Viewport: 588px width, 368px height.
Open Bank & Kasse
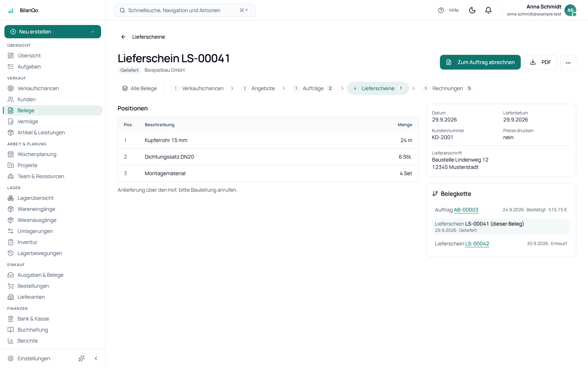tap(53, 319)
